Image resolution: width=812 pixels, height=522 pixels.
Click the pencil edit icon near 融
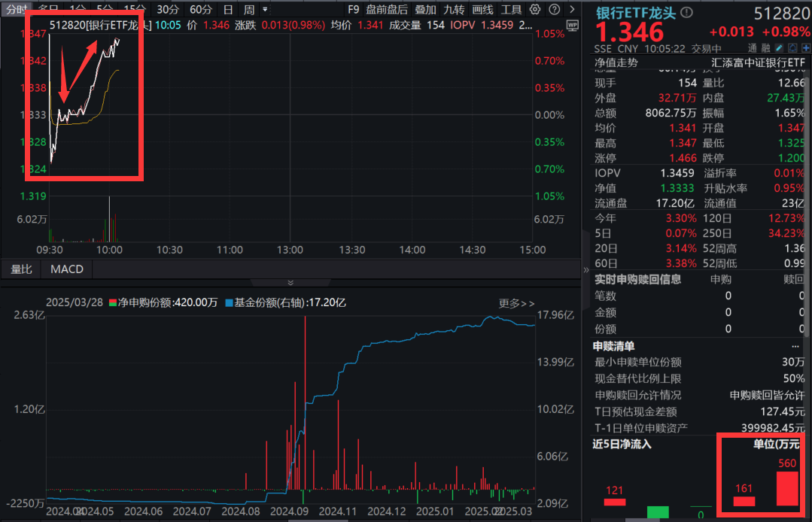tap(778, 47)
